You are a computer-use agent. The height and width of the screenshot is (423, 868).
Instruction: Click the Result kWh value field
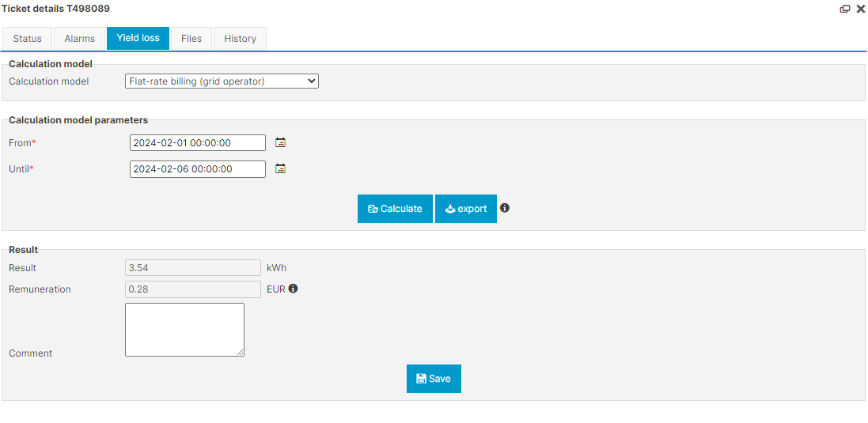tap(192, 268)
